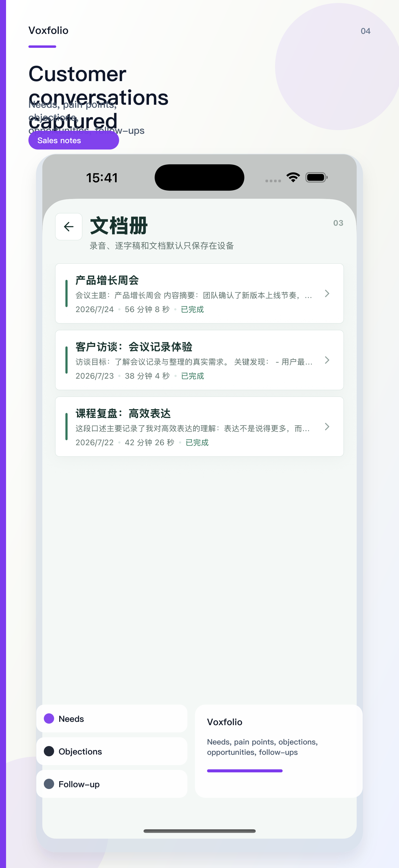Open chevron on 课程复盘：高效表达 card
Screen dimensions: 399x868
[327, 427]
